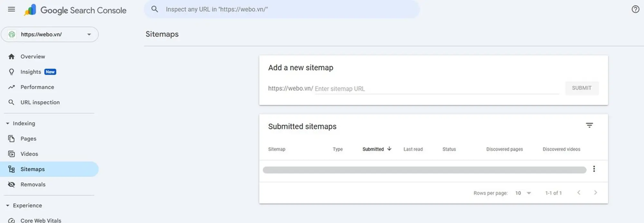Image resolution: width=644 pixels, height=223 pixels.
Task: Sort by the Status column header
Action: coord(449,149)
